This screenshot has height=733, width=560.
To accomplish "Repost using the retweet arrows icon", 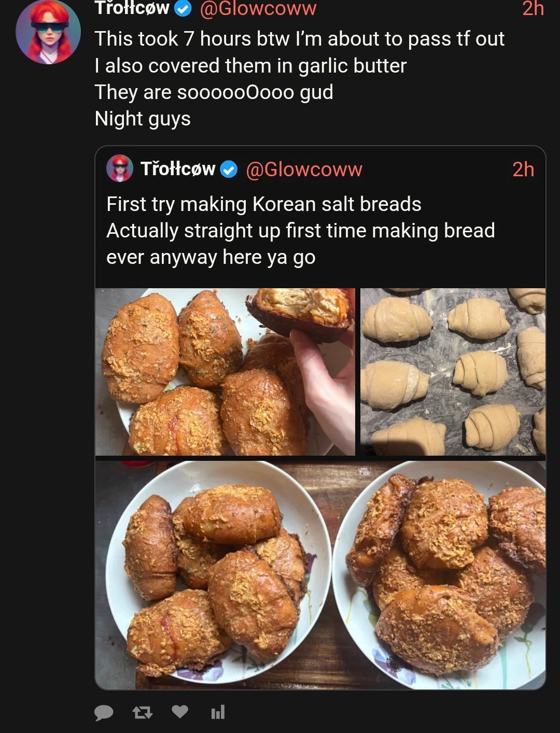I will [x=142, y=712].
